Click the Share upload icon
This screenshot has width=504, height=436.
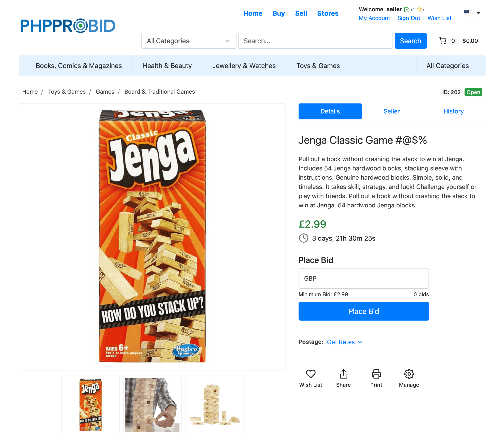click(343, 374)
